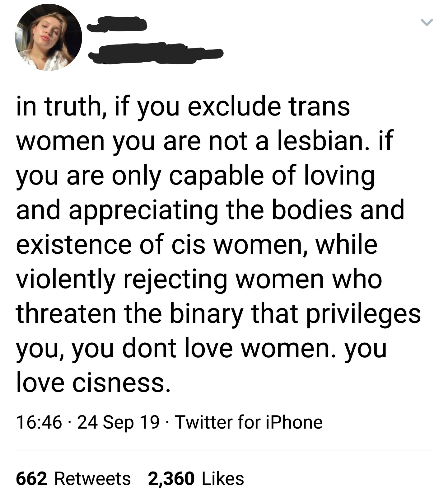
Task: Open the Twitter for iPhone source link
Action: coord(249,422)
